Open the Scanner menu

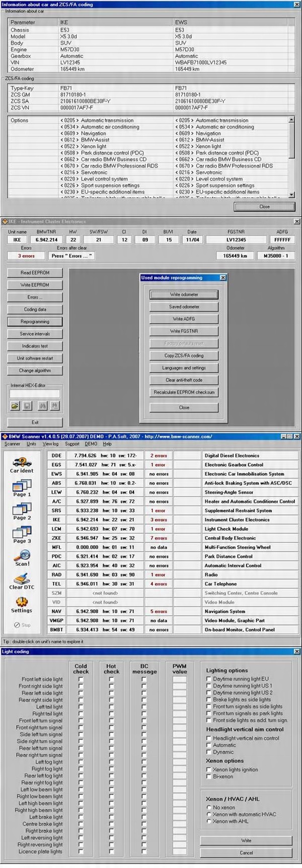[x=12, y=444]
